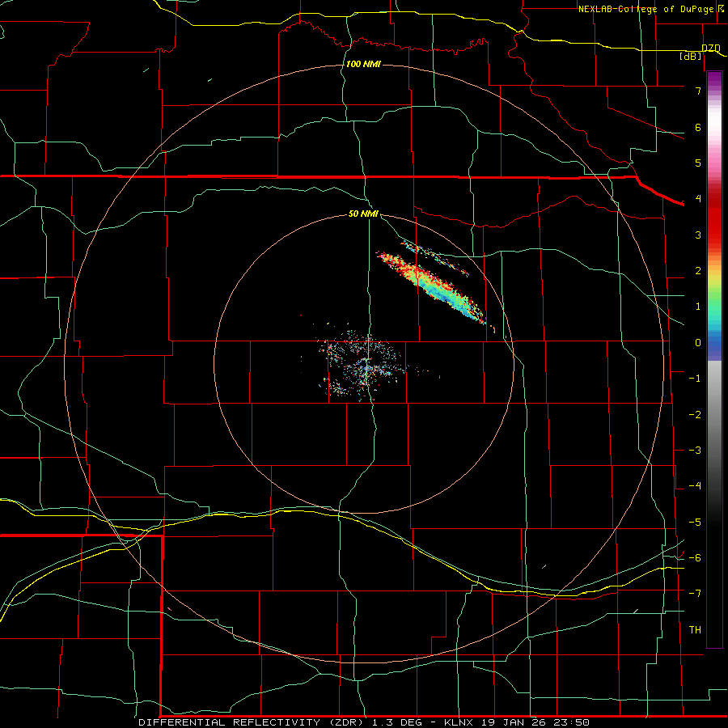The width and height of the screenshot is (728, 728).
Task: Click the scale value -4 on legend
Action: coord(695,486)
